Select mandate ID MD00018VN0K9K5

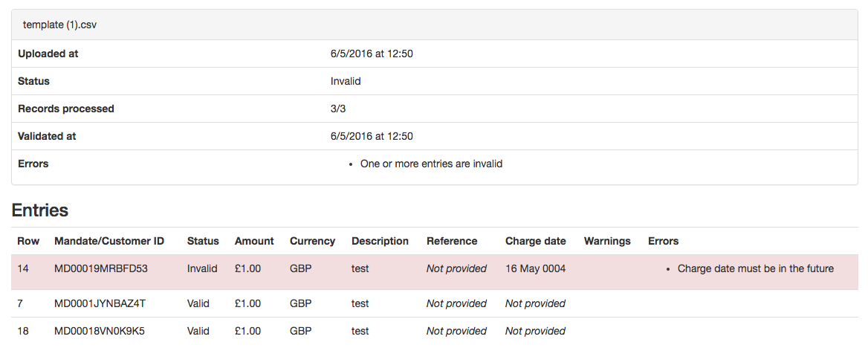point(100,332)
